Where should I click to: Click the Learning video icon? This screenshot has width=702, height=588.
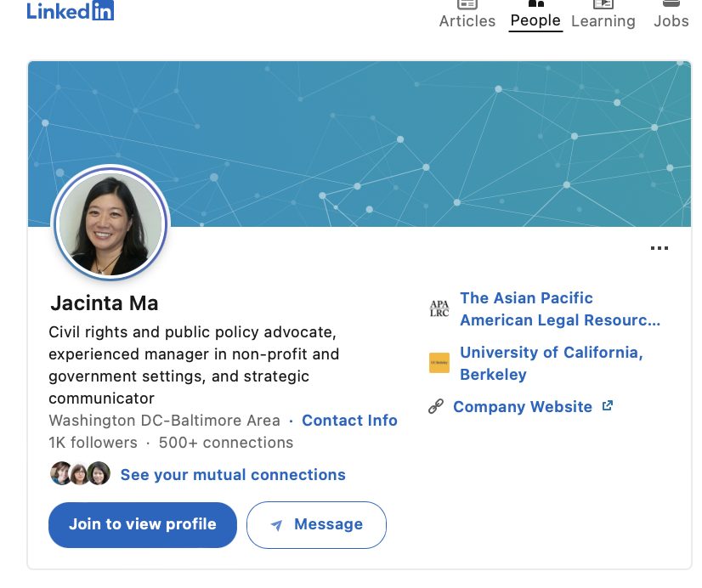click(603, 4)
